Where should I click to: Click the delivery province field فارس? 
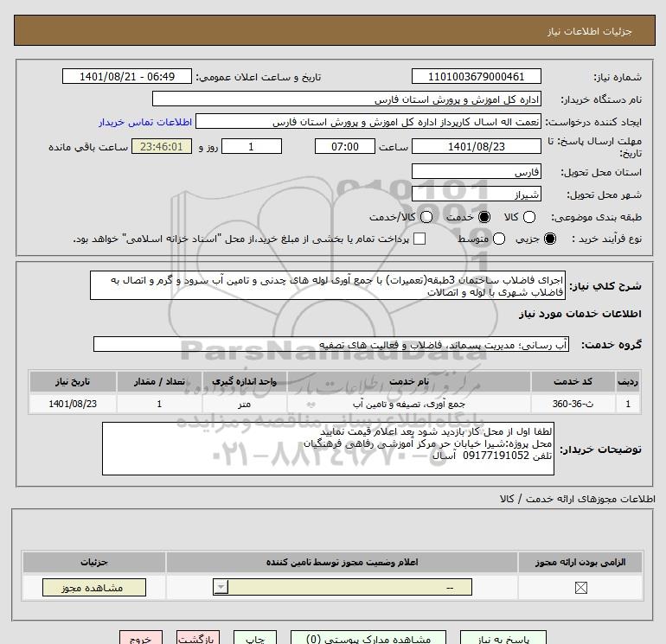[476, 171]
